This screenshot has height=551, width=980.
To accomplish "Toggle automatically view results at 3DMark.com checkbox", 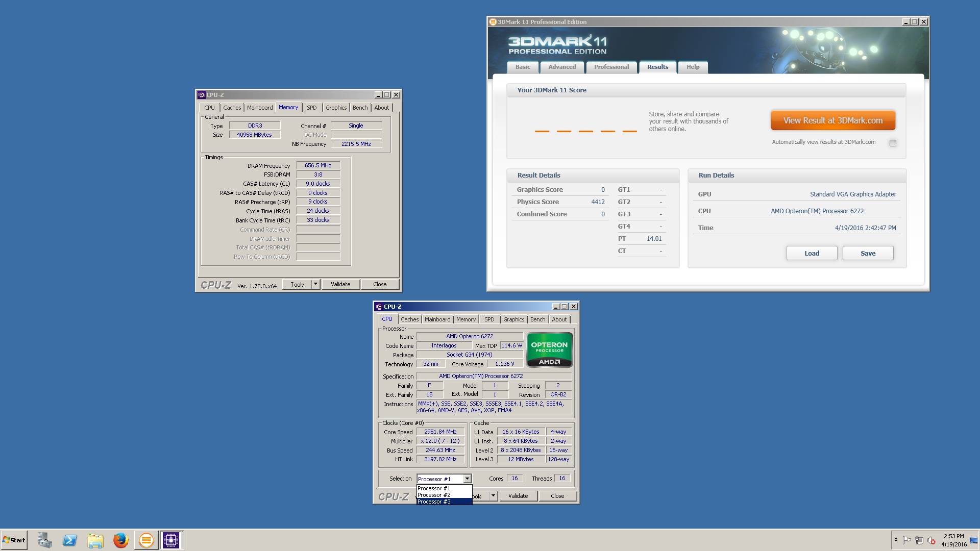I will click(893, 143).
